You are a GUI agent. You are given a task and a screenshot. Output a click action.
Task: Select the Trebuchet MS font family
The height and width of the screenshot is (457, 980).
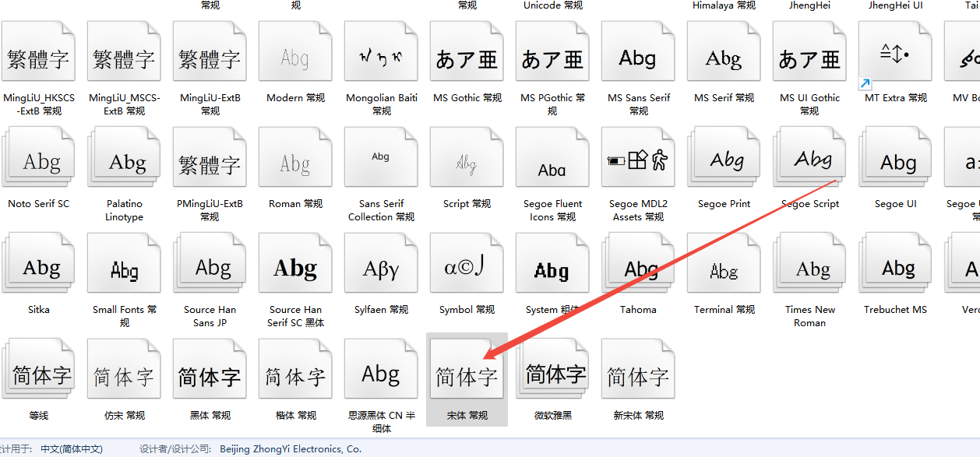coord(896,263)
